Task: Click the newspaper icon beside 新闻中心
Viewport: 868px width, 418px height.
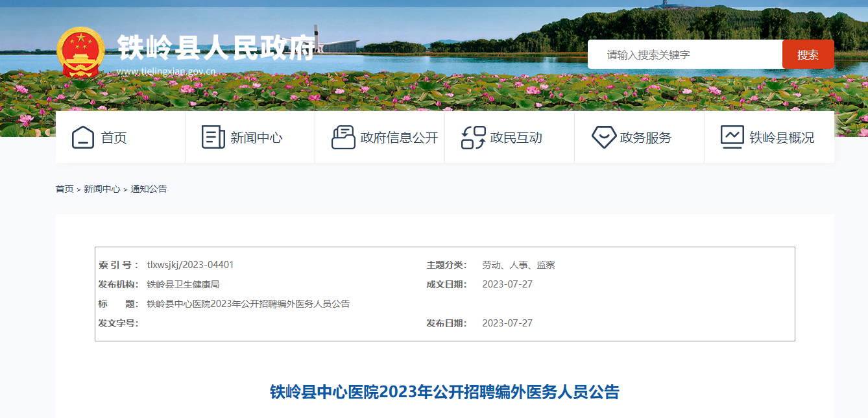Action: click(213, 138)
